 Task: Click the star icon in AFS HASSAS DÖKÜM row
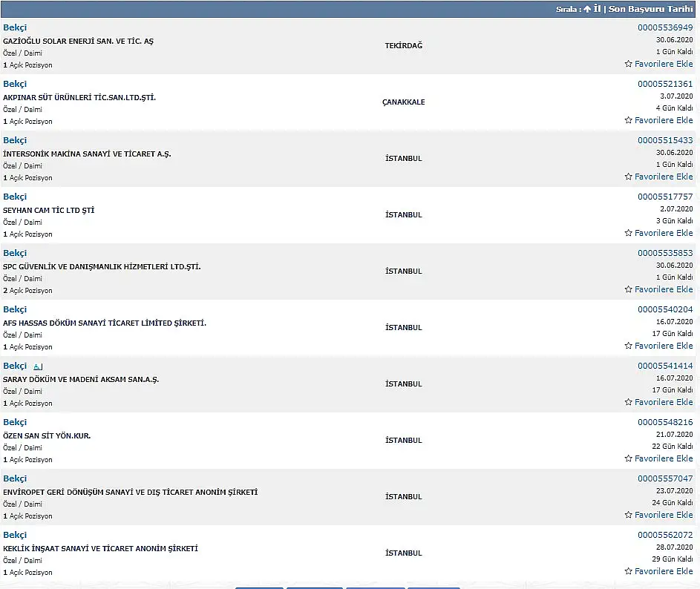click(x=628, y=346)
